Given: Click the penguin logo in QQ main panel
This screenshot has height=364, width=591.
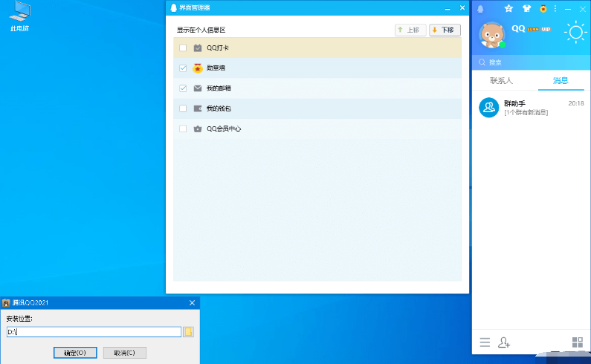Looking at the screenshot, I should pyautogui.click(x=480, y=9).
